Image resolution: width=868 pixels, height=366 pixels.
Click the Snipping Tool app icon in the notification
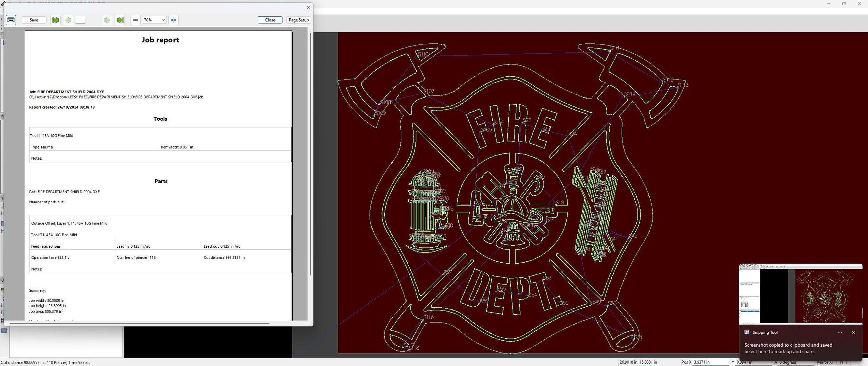point(747,332)
